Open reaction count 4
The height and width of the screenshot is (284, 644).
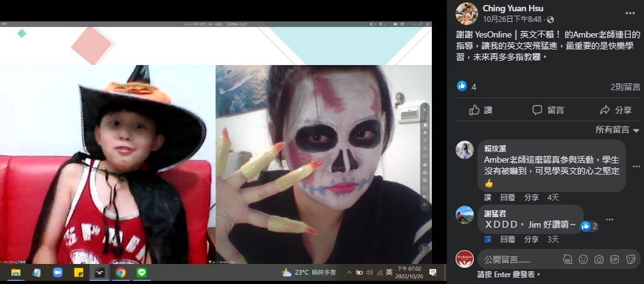(x=474, y=87)
